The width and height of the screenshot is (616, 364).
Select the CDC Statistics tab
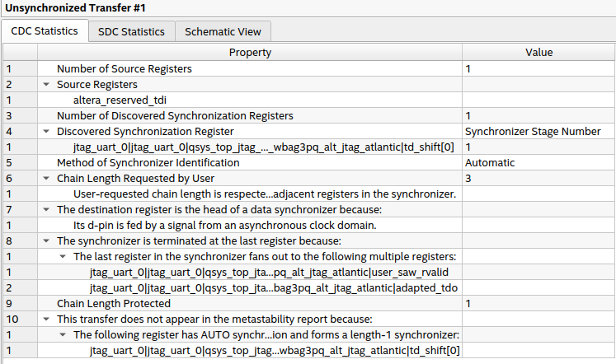click(45, 31)
